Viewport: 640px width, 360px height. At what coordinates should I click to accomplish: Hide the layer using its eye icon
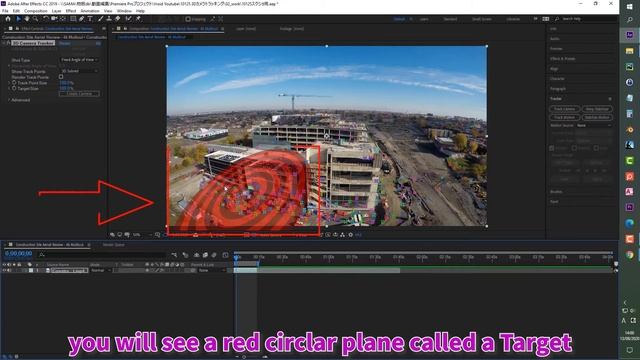pyautogui.click(x=4, y=270)
